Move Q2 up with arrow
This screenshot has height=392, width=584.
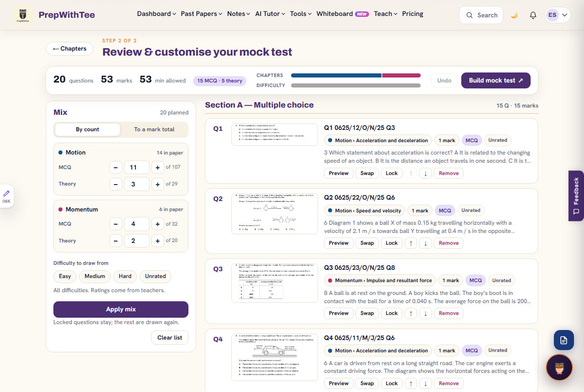pyautogui.click(x=411, y=243)
